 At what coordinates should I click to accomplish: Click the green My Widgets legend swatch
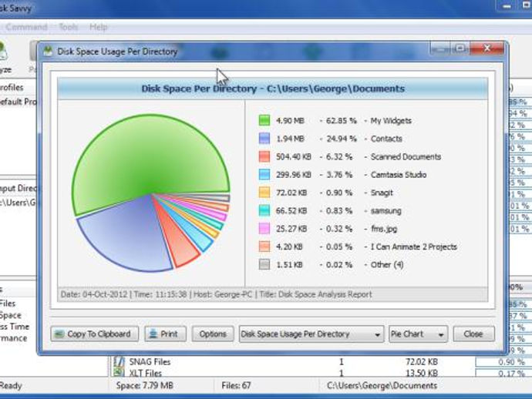click(264, 120)
